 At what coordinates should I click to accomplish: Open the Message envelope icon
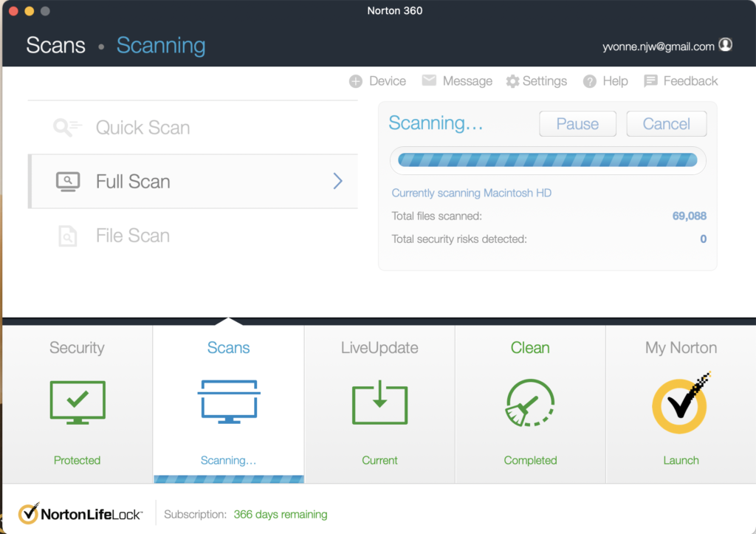(429, 80)
